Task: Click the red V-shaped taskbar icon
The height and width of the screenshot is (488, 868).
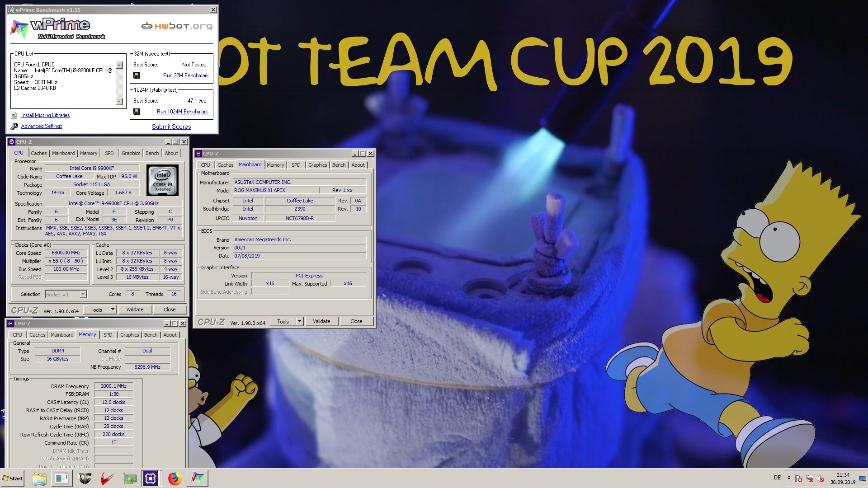Action: coord(107,479)
